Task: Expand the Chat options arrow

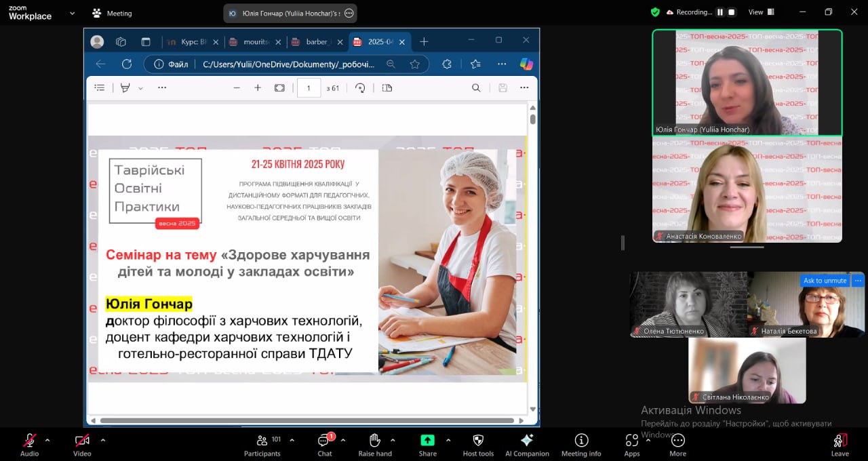Action: pos(342,440)
